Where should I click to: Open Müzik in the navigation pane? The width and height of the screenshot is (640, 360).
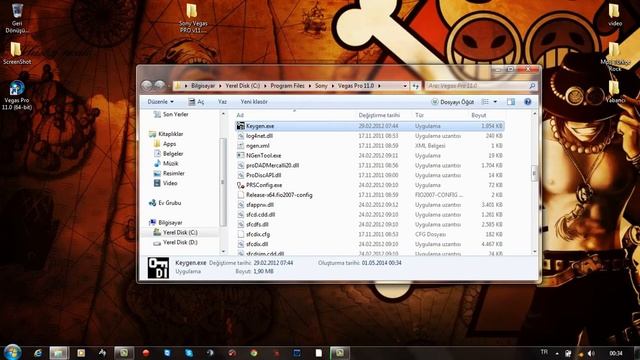click(x=166, y=163)
